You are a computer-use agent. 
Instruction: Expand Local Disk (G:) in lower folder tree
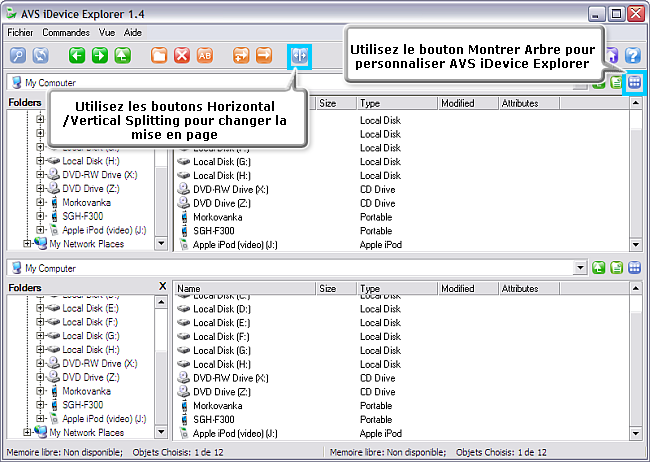click(40, 336)
